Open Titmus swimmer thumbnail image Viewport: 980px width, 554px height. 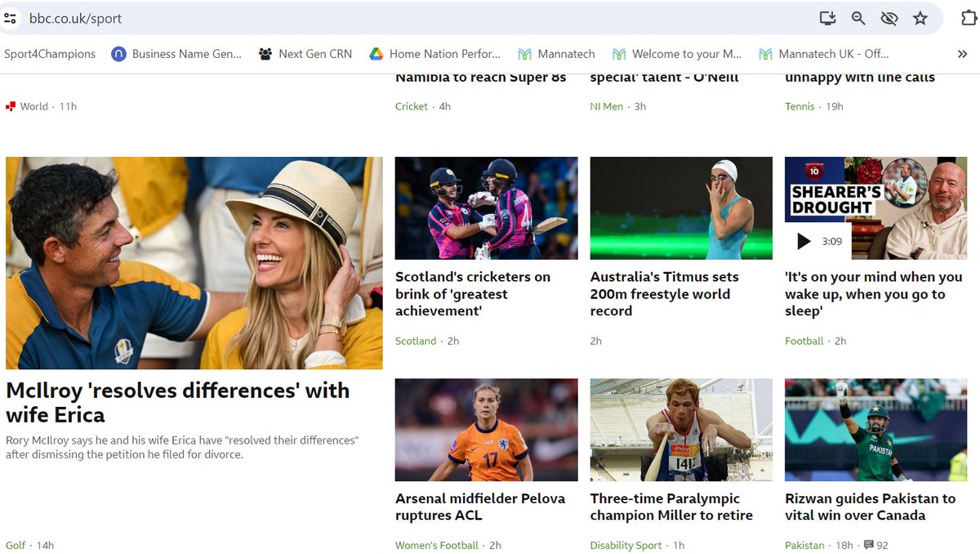coord(681,208)
